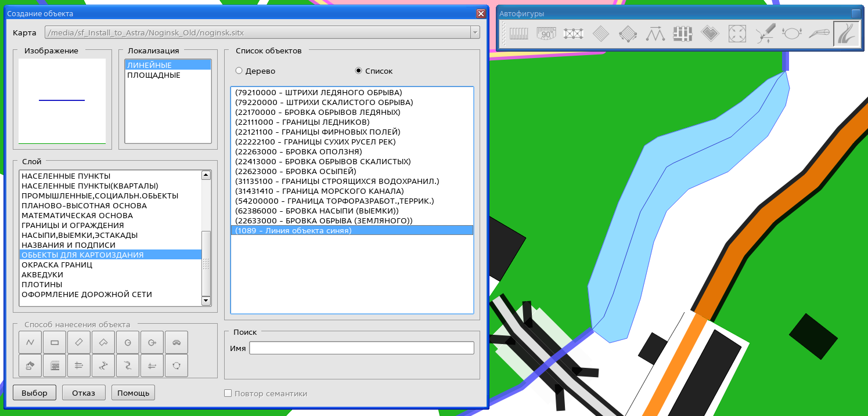Open the Карта file path dropdown
This screenshot has width=868, height=416.
click(476, 32)
